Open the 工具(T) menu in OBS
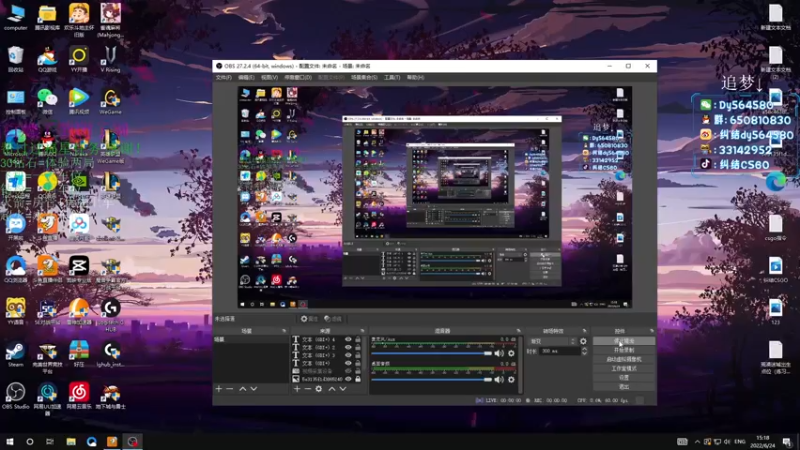Viewport: 800px width, 450px height. (x=392, y=78)
